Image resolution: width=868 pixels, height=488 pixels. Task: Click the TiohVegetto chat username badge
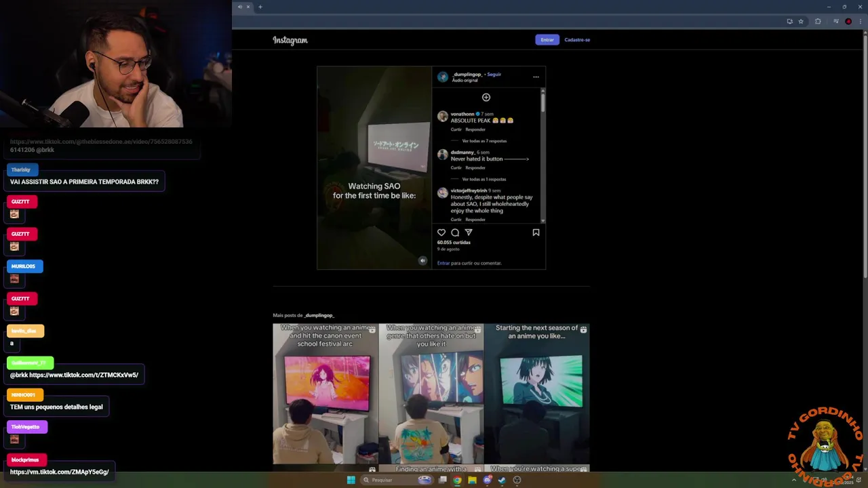(26, 427)
